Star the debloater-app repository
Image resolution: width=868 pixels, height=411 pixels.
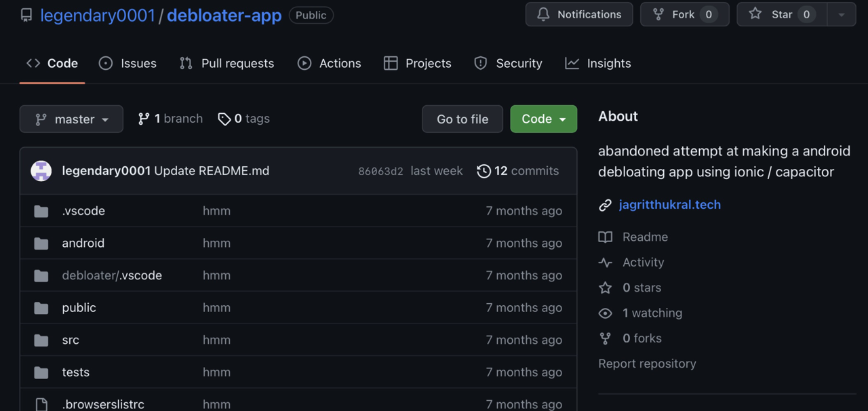tap(782, 14)
